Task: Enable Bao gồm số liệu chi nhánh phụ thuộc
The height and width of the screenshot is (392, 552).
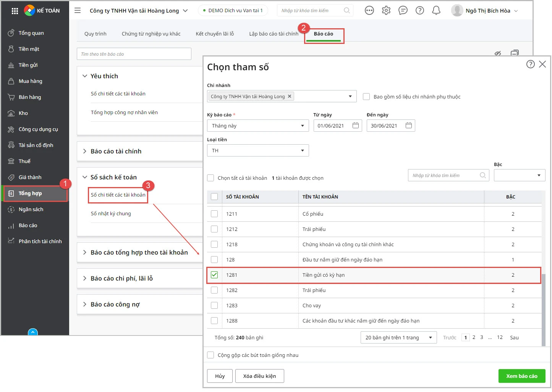Action: (x=366, y=97)
